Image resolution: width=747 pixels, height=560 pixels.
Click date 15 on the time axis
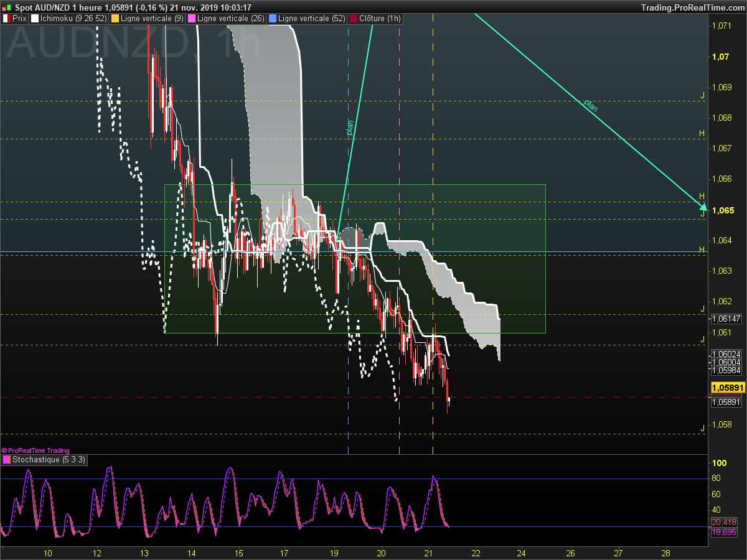[x=239, y=553]
